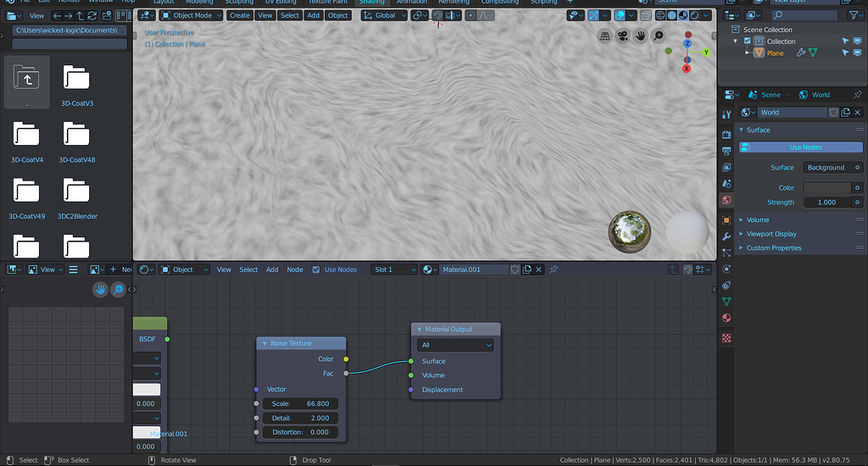Open the Add menu in node editor
Image resolution: width=868 pixels, height=466 pixels.
272,269
